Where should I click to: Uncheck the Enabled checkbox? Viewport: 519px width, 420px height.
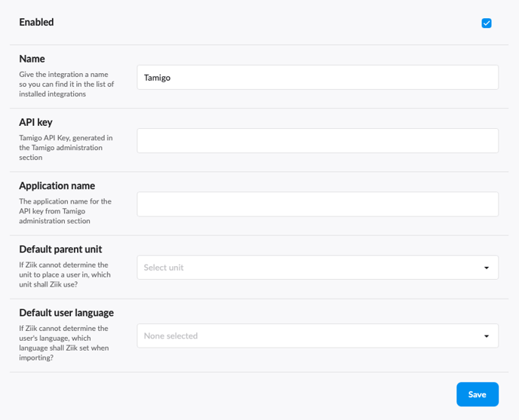coord(487,23)
